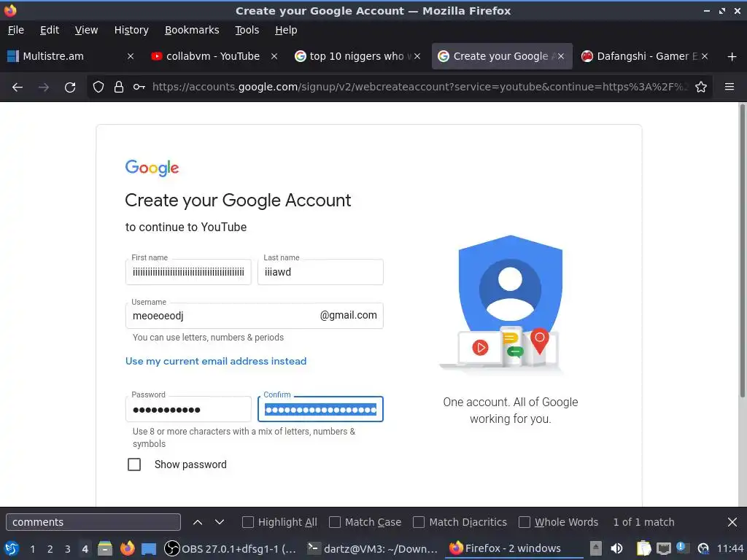The height and width of the screenshot is (560, 747).
Task: Open the View menu
Action: click(x=86, y=30)
